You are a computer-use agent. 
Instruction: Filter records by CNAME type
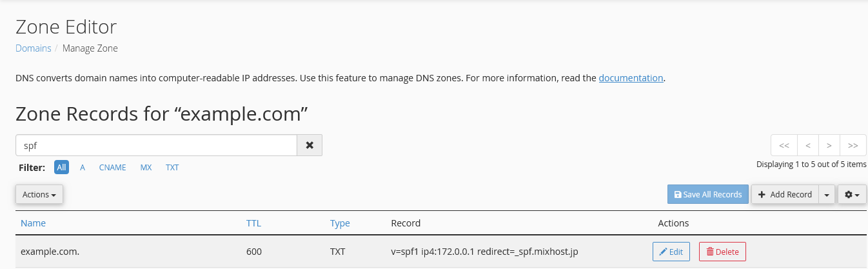tap(112, 167)
